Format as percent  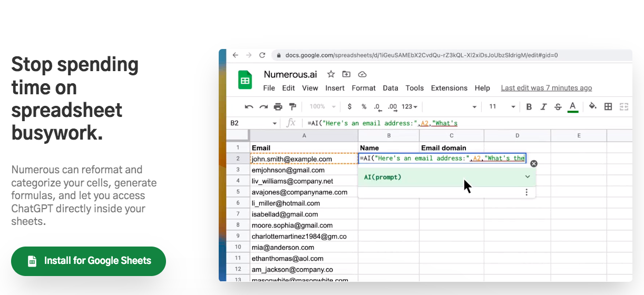(364, 106)
